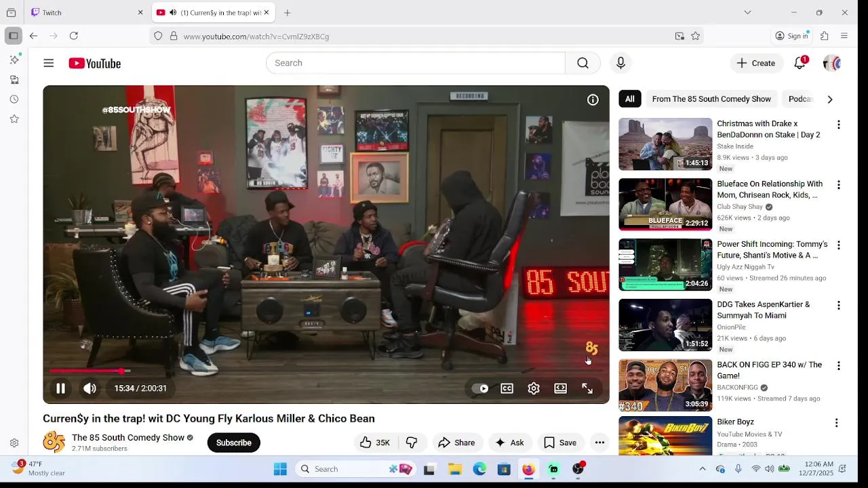868x488 pixels.
Task: Open the DDG Takes AspenKartier thumbnail
Action: point(665,325)
